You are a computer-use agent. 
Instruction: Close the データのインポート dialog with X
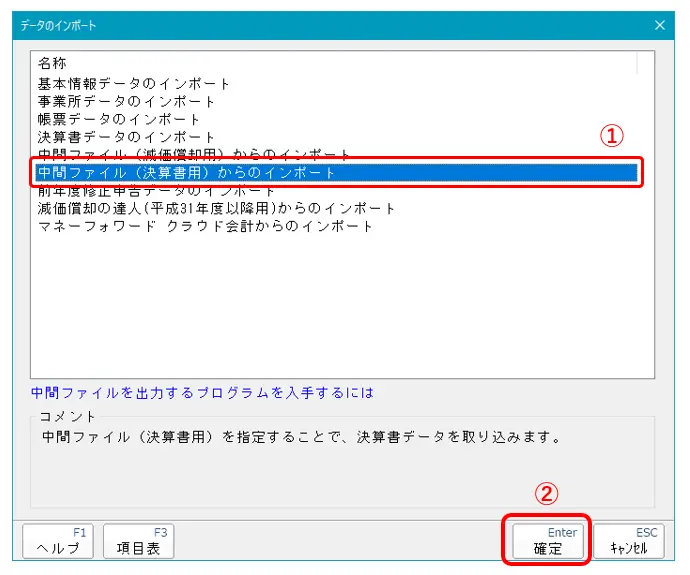click(x=659, y=24)
